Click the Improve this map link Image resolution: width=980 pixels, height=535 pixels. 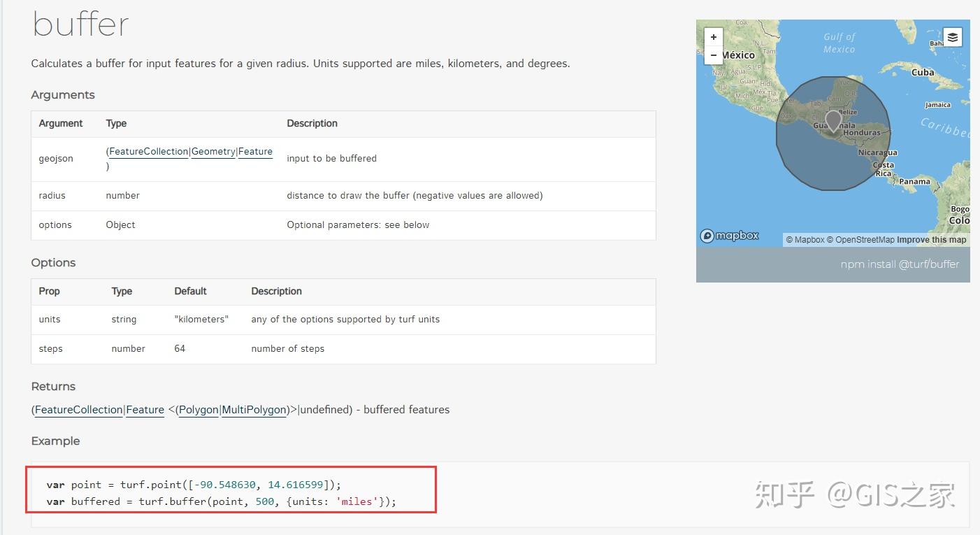point(932,240)
